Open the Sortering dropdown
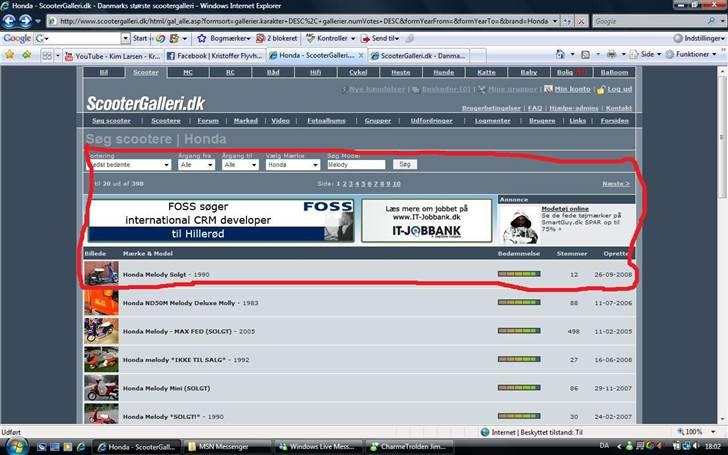The width and height of the screenshot is (728, 455). coord(130,164)
